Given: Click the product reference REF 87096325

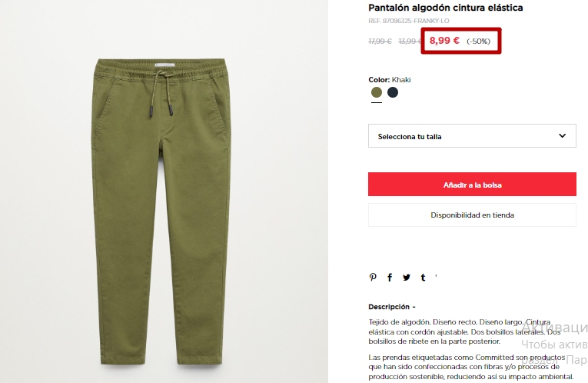Looking at the screenshot, I should (409, 21).
